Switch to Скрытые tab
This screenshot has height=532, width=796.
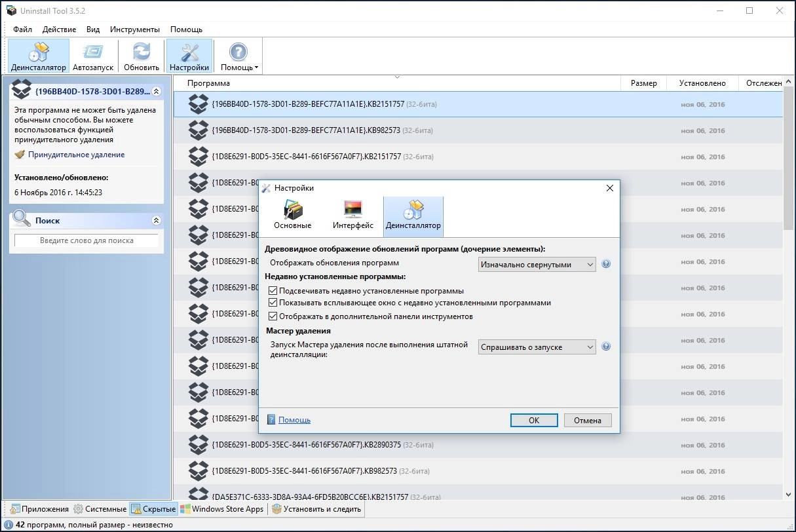tap(153, 509)
